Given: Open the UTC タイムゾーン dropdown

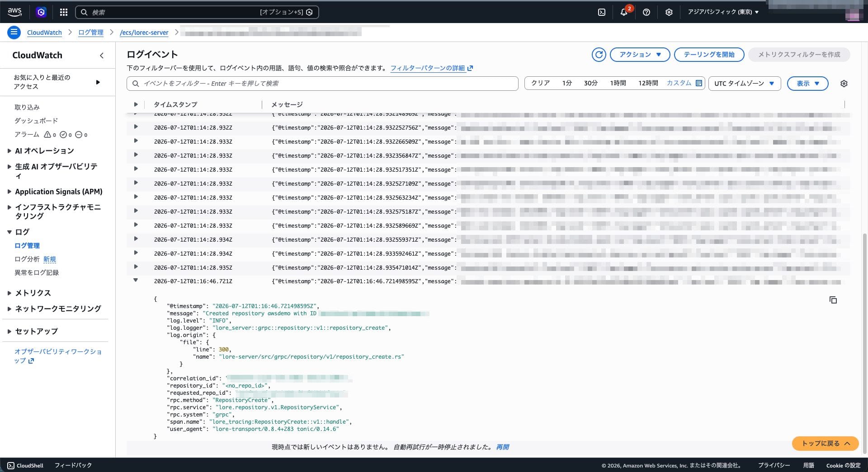Looking at the screenshot, I should click(744, 84).
